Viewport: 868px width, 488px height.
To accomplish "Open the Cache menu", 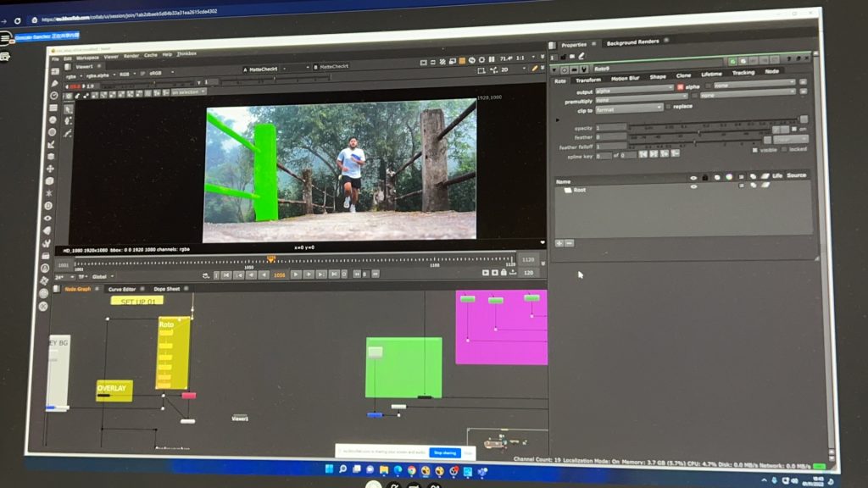I will tap(151, 55).
